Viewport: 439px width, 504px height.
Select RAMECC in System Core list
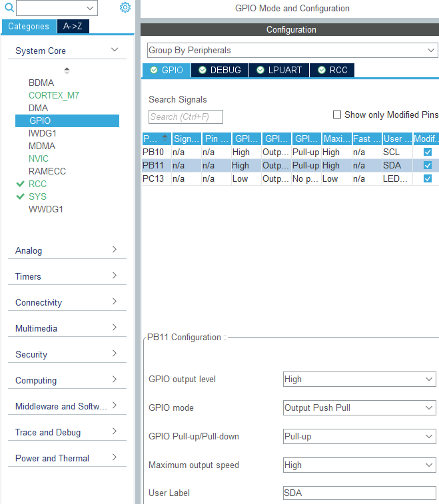click(47, 171)
